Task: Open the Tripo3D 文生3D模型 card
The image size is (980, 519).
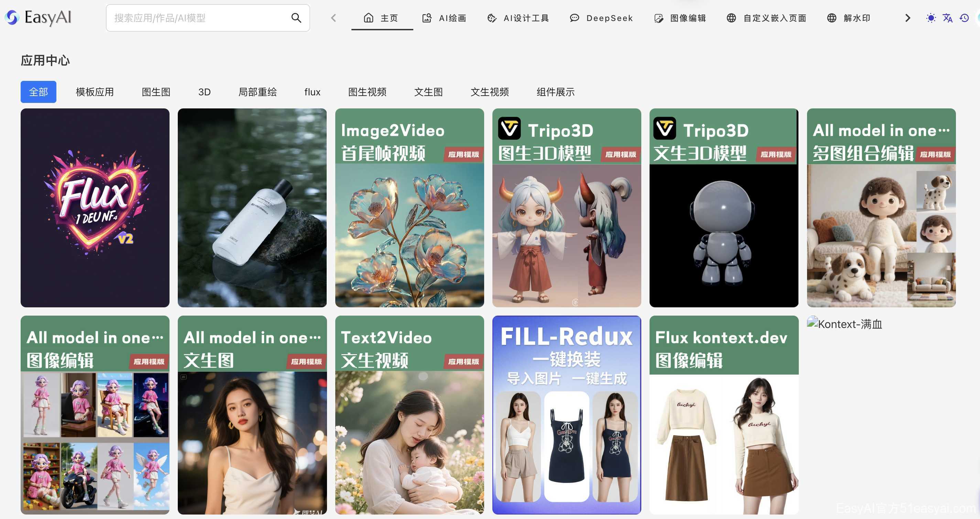Action: tap(724, 208)
